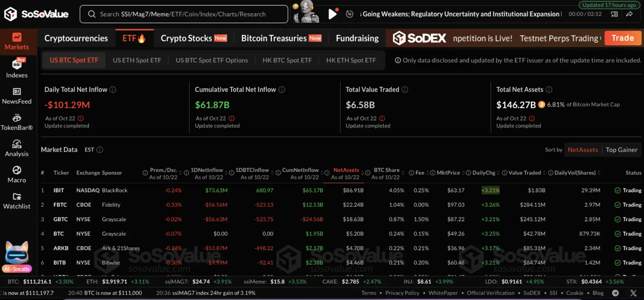Open Macro in the sidebar
Image resolution: width=644 pixels, height=300 pixels.
tap(17, 174)
